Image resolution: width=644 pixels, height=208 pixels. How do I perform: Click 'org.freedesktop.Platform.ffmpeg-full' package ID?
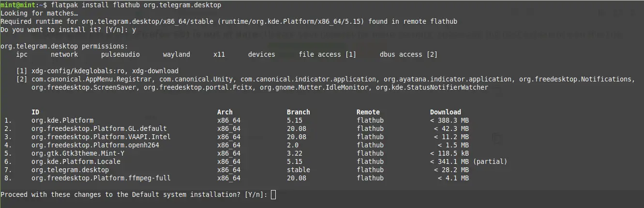pos(101,178)
